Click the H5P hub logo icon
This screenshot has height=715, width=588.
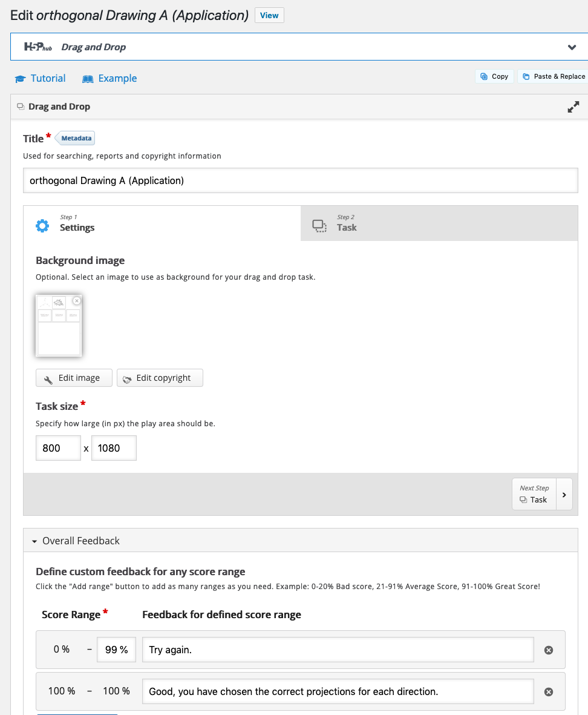38,47
